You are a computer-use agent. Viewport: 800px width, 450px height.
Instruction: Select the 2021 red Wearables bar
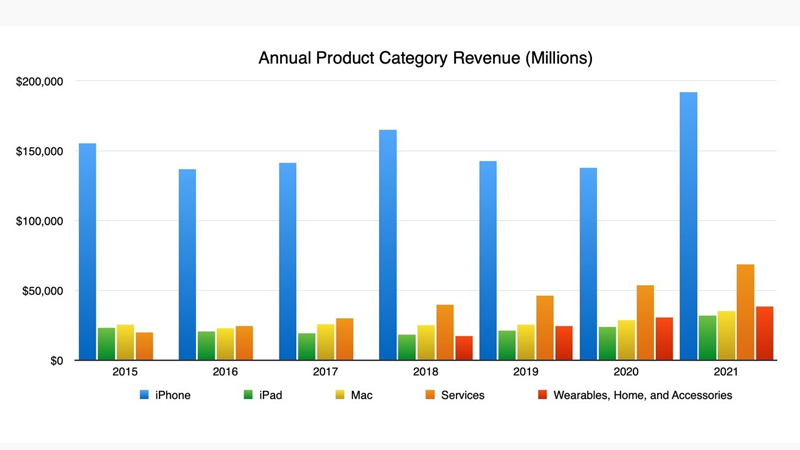[x=764, y=333]
